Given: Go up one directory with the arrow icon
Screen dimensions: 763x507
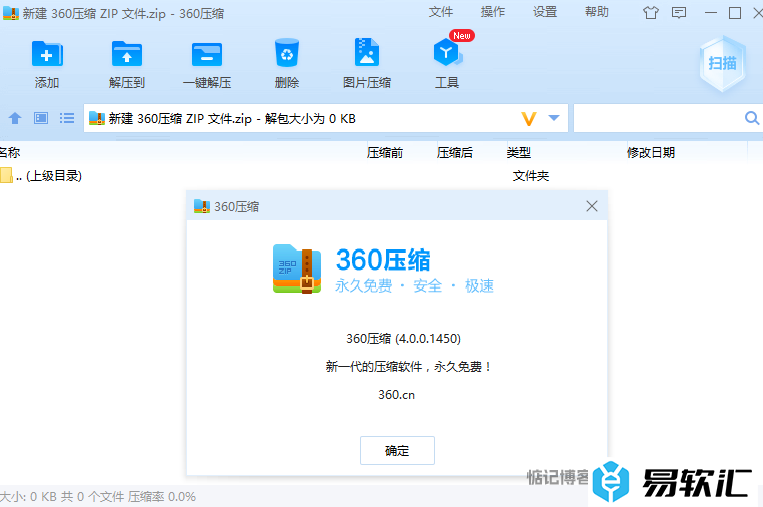Looking at the screenshot, I should (15, 118).
